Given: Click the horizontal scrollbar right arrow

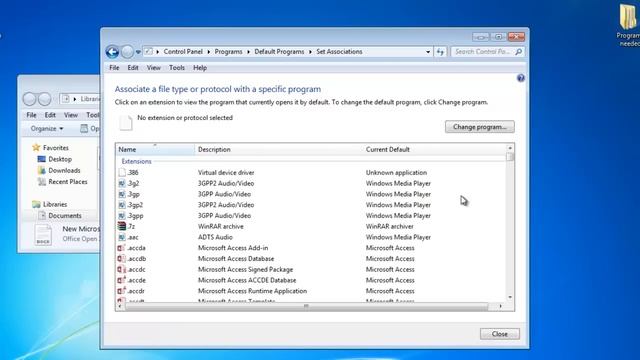Looking at the screenshot, I should point(500,306).
